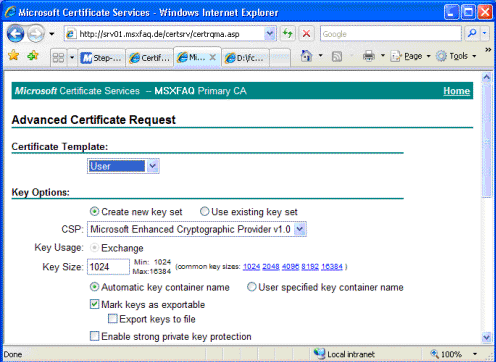Close the active Mi... tab

click(x=212, y=57)
